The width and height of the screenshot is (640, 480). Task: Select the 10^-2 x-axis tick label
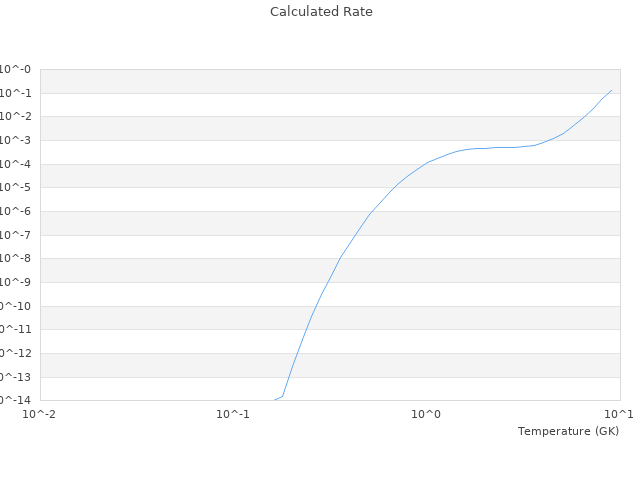click(40, 414)
